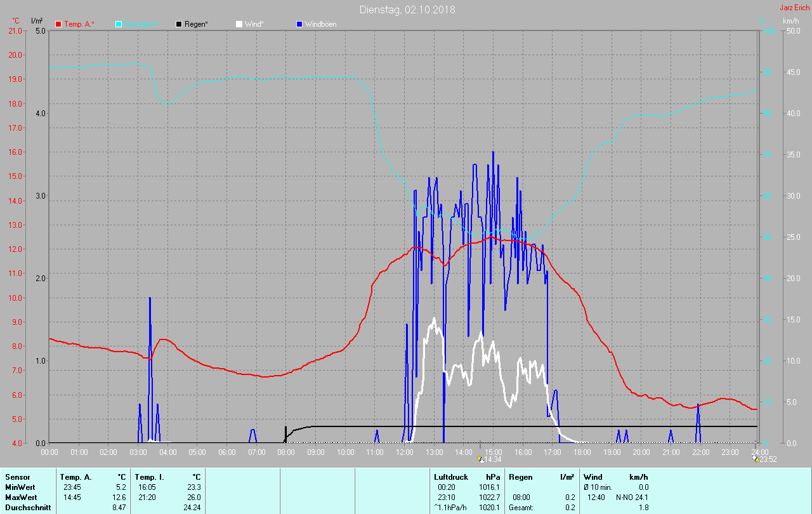
Task: Select the MaxWert row label
Action: click(19, 497)
